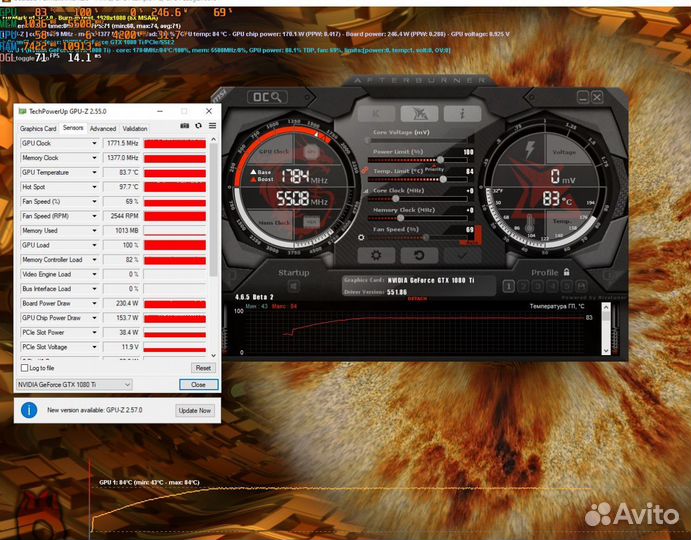691x540 pixels.
Task: Click the Temp. gauge label in Afterburner
Action: click(x=562, y=221)
